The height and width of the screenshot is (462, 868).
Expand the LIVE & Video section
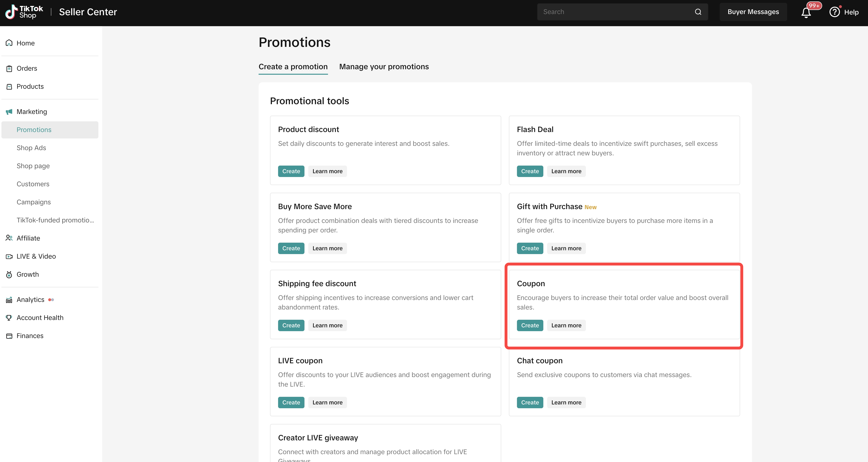(36, 256)
